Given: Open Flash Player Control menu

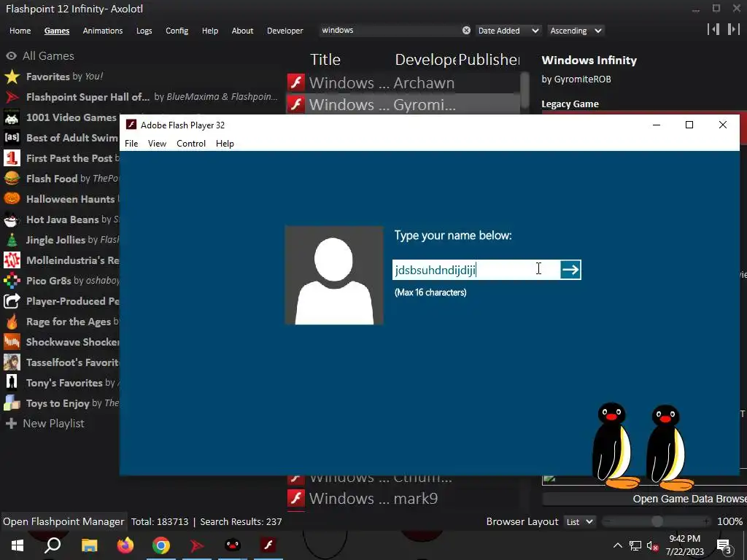Looking at the screenshot, I should [x=191, y=144].
